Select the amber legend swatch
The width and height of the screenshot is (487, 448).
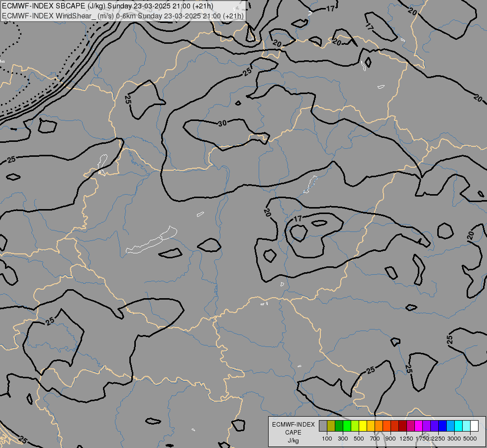(371, 426)
